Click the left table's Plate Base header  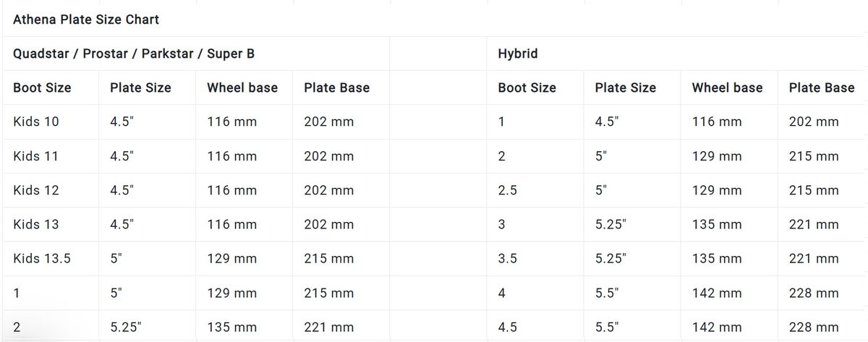pyautogui.click(x=336, y=87)
